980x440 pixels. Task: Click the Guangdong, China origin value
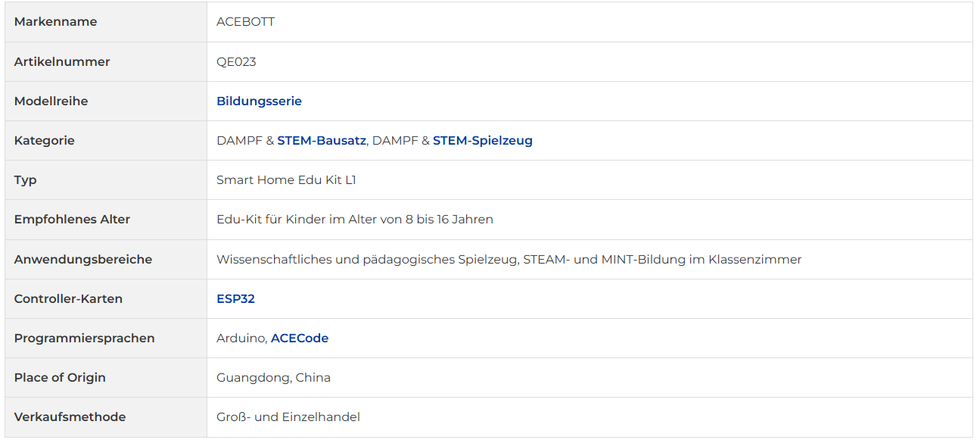click(x=273, y=377)
